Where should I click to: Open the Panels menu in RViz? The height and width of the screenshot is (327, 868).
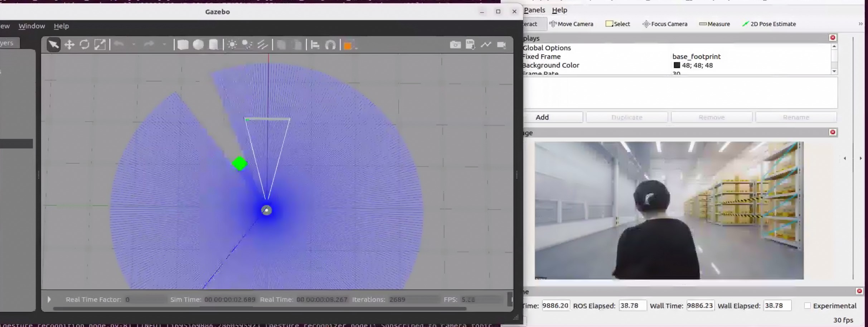(x=534, y=10)
